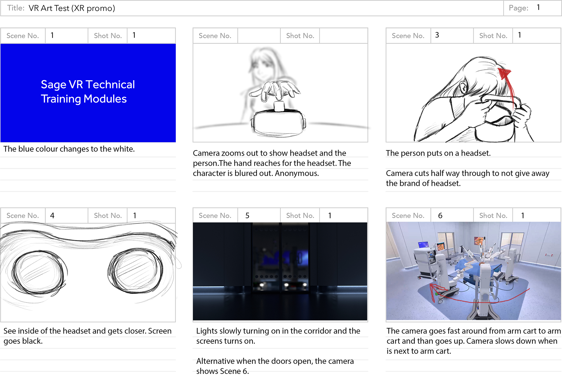Click the blurred hand reaching headset sketch
562x392 pixels.
pos(280,93)
